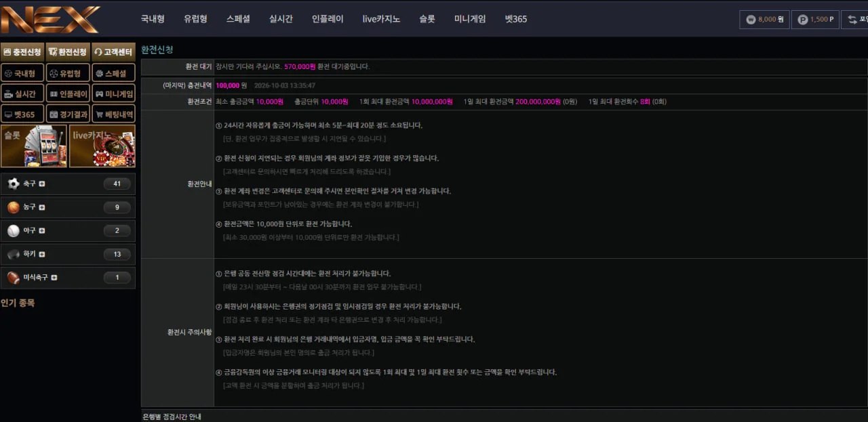The width and height of the screenshot is (868, 422).
Task: Expand the 축구 plus expander
Action: point(42,184)
